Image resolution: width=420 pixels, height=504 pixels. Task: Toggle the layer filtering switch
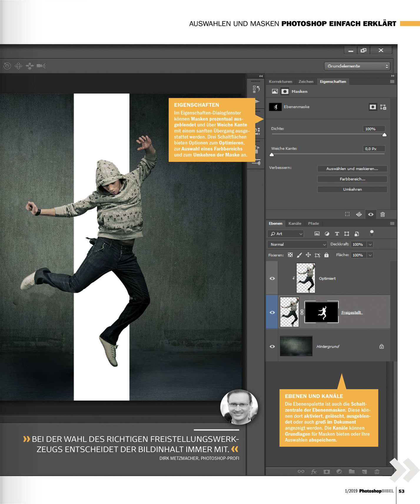(372, 233)
